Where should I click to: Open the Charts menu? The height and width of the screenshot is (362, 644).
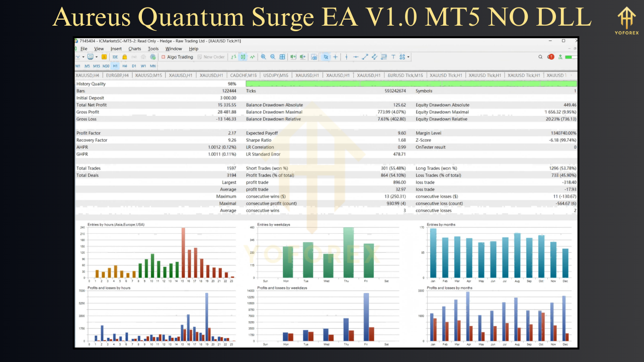[134, 49]
